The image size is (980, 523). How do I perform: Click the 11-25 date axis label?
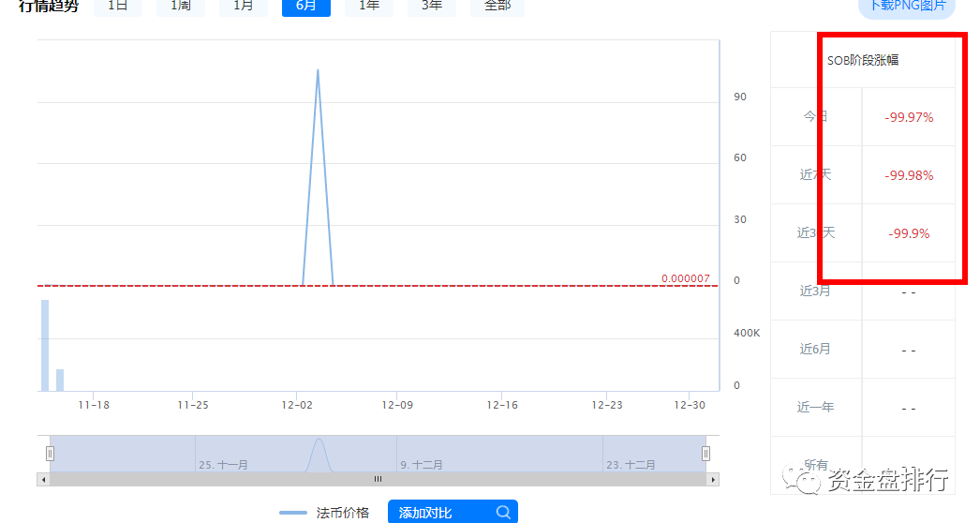[192, 405]
